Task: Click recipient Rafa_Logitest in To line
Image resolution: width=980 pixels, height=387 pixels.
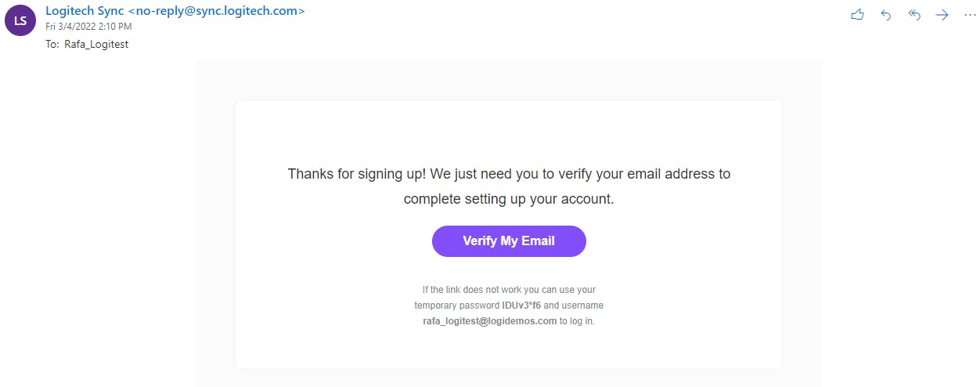Action: tap(96, 45)
